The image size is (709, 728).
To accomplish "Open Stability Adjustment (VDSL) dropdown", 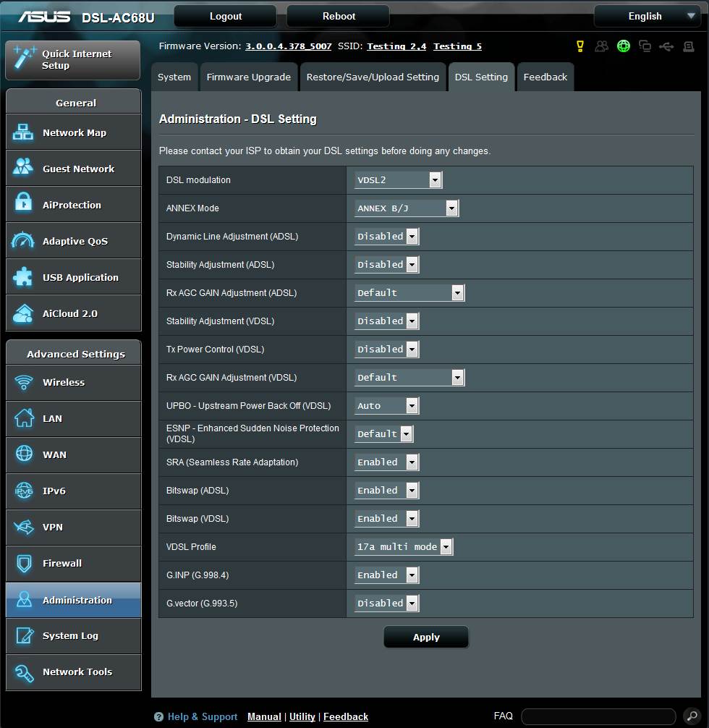I will (386, 321).
